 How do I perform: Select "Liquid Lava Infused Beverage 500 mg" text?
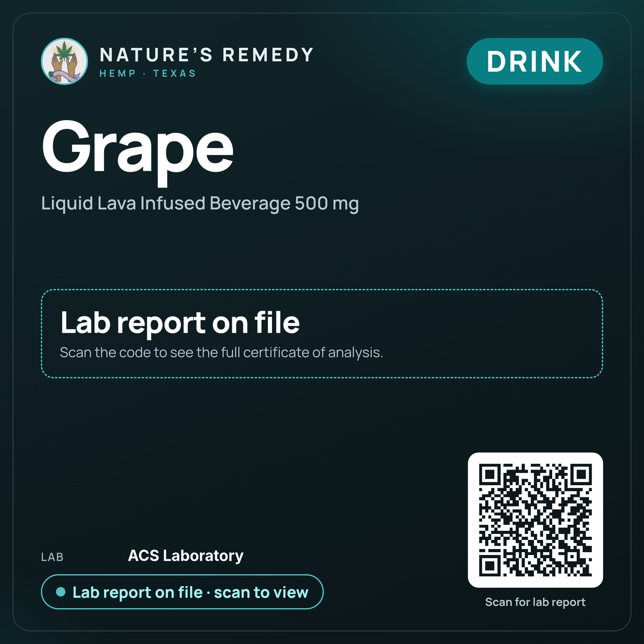coord(200,204)
